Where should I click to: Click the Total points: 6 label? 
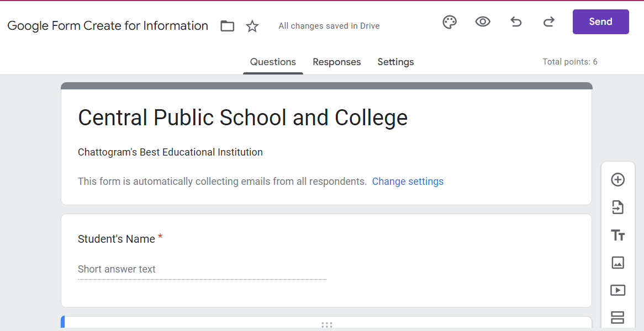click(x=569, y=62)
